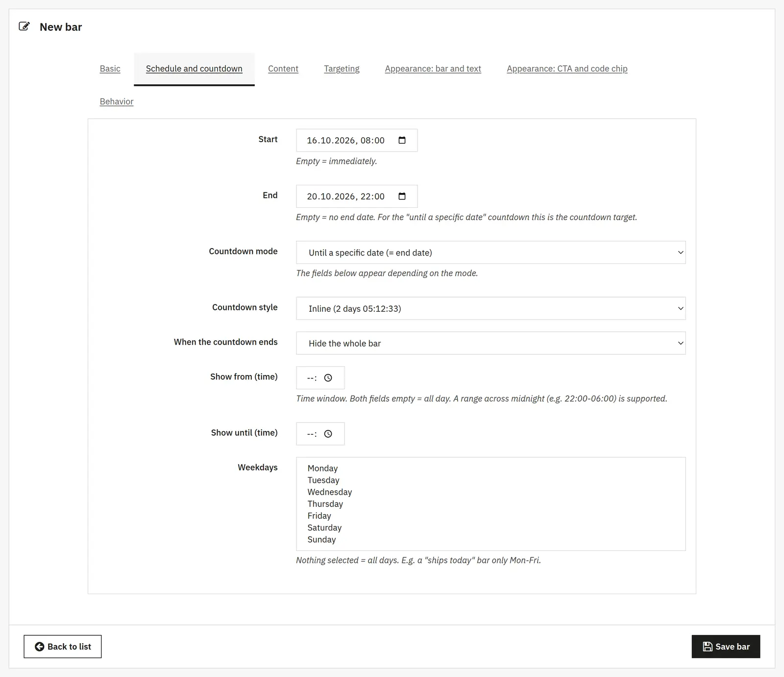
Task: Open the Countdown style dropdown
Action: (490, 308)
